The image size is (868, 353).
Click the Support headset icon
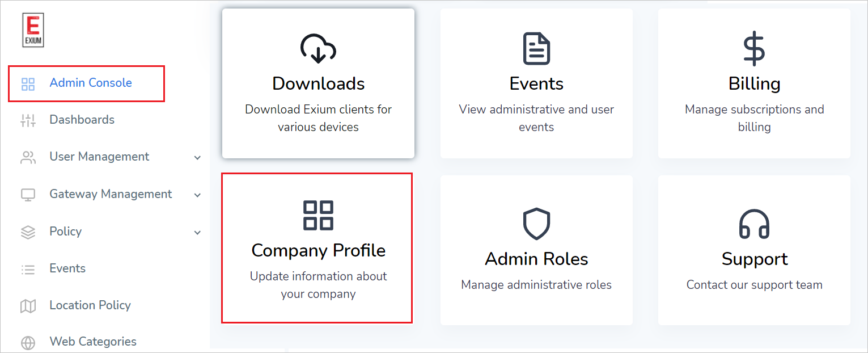(x=754, y=224)
